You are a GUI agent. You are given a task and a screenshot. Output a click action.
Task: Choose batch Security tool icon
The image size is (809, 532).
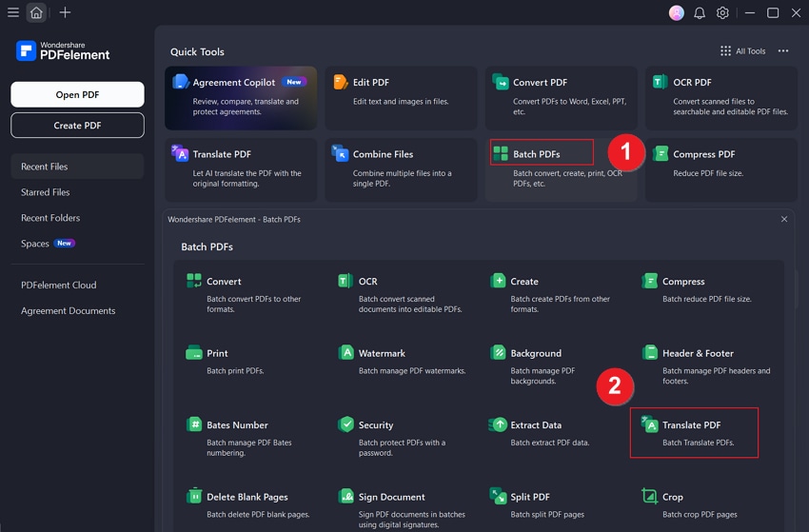345,424
